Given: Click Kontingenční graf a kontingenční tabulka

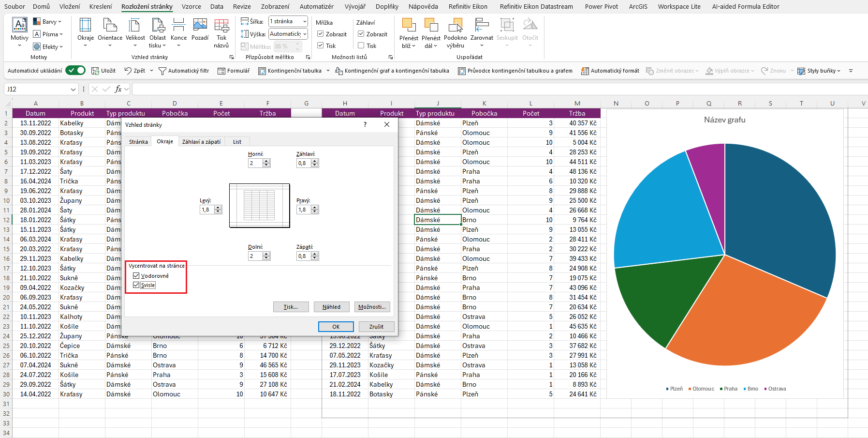Looking at the screenshot, I should click(x=392, y=71).
